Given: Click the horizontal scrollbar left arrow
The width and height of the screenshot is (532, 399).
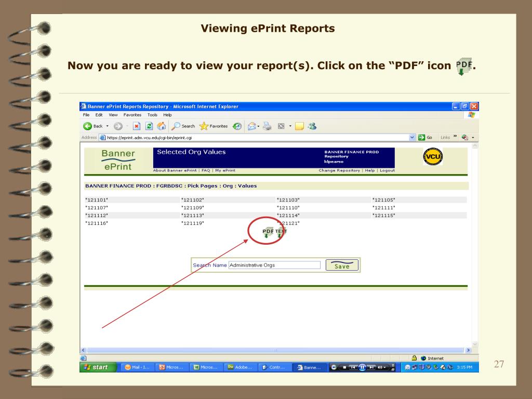Looking at the screenshot, I should pos(84,350).
